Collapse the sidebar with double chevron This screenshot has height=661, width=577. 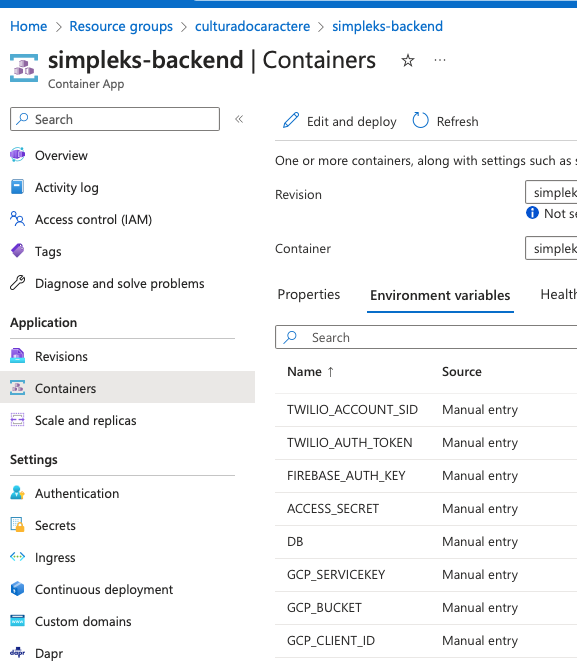pyautogui.click(x=239, y=119)
